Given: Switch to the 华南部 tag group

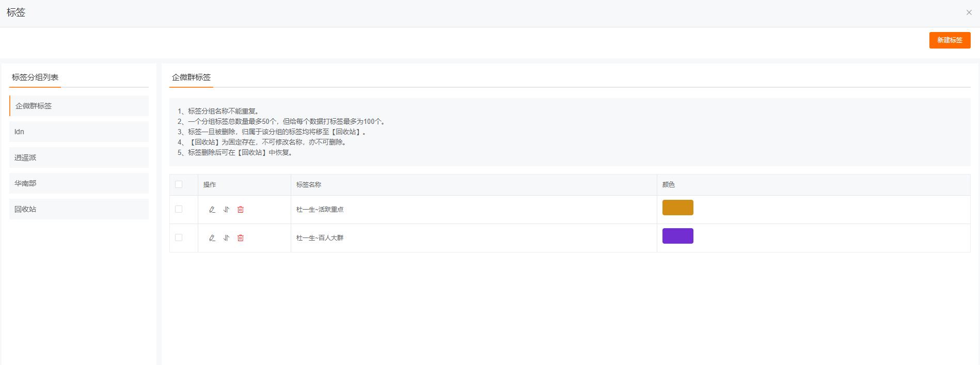Looking at the screenshot, I should point(79,183).
